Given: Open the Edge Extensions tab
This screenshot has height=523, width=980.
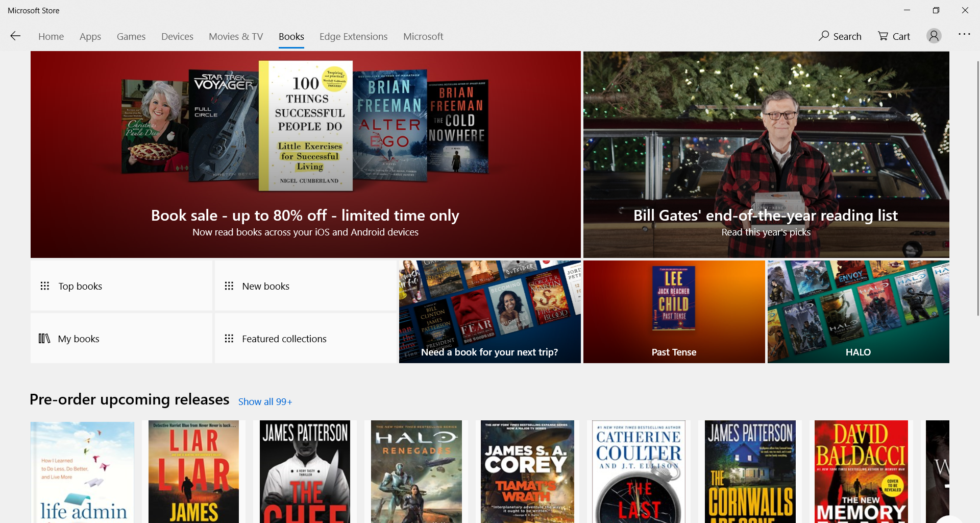Looking at the screenshot, I should point(354,36).
